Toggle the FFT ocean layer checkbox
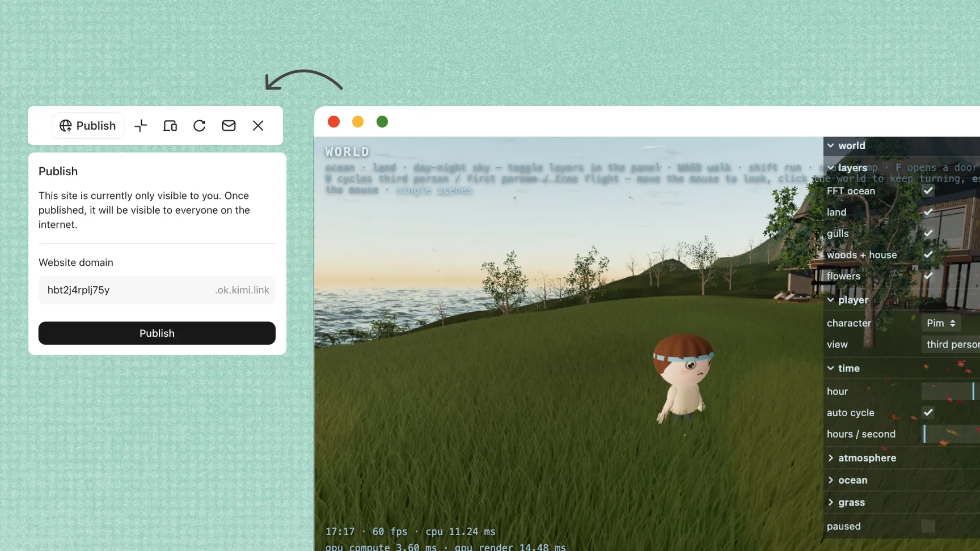This screenshot has height=551, width=980. [x=928, y=191]
